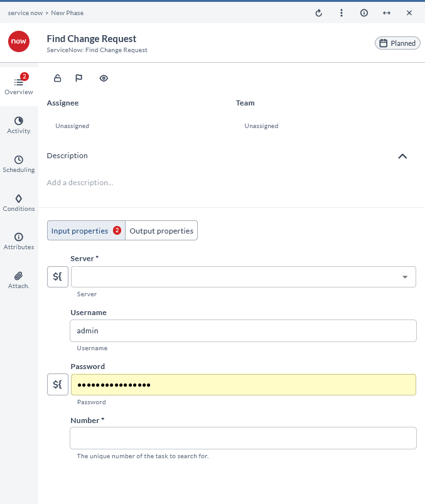Click the watch eye icon
Screen dimensions: 425x504
tap(103, 78)
